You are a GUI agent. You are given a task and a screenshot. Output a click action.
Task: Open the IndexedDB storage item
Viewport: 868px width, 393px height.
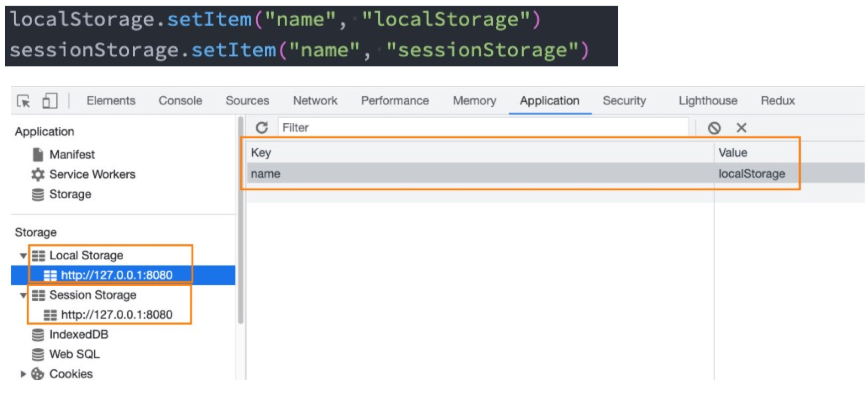[x=78, y=335]
